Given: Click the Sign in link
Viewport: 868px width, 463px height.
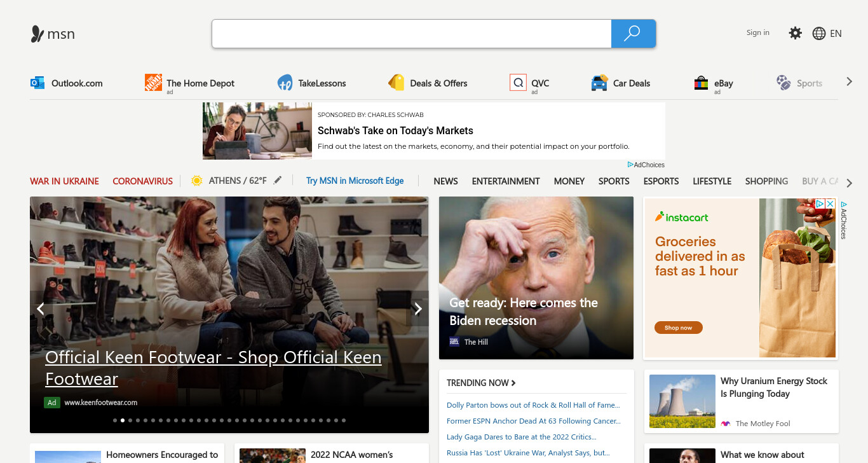Looking at the screenshot, I should click(x=757, y=32).
